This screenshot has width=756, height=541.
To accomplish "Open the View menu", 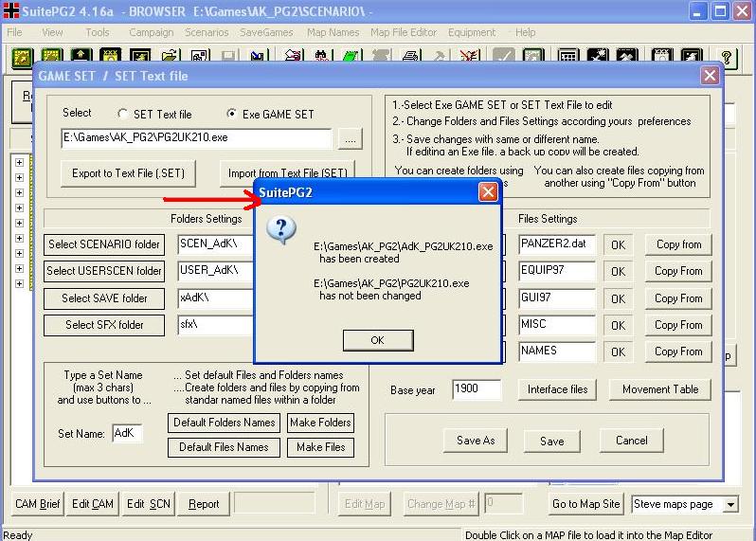I will point(52,32).
